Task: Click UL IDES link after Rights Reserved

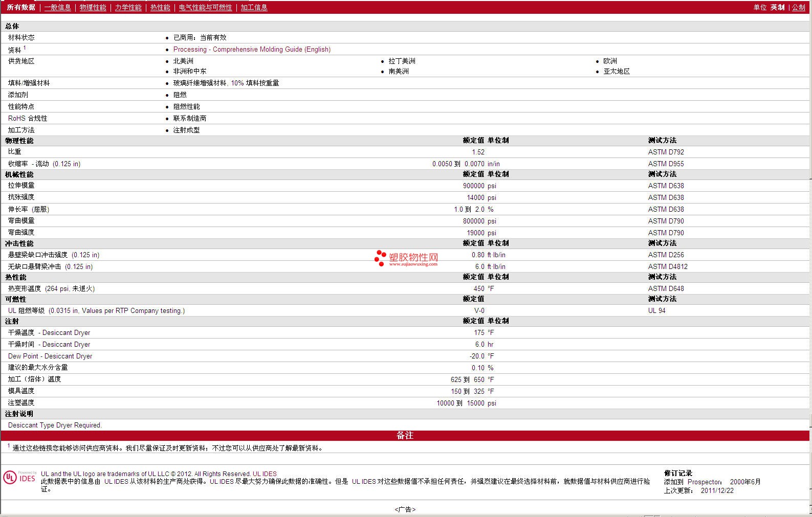Action: click(x=265, y=474)
